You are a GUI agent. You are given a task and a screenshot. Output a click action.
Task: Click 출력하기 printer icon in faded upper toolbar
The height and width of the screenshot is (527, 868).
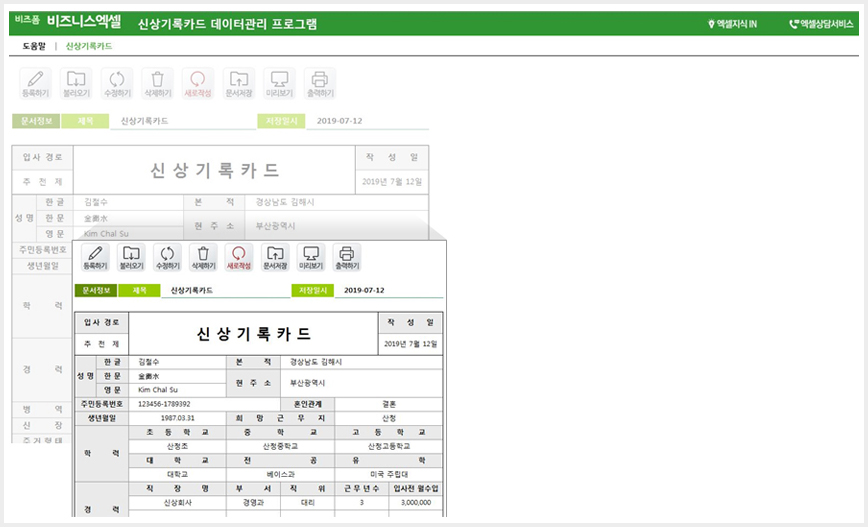click(320, 84)
